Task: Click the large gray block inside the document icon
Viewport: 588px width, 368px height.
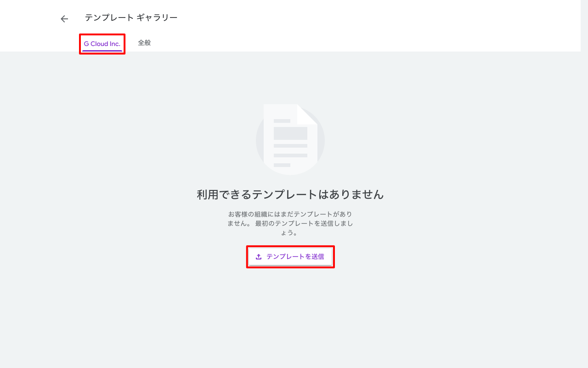Action: [x=290, y=133]
